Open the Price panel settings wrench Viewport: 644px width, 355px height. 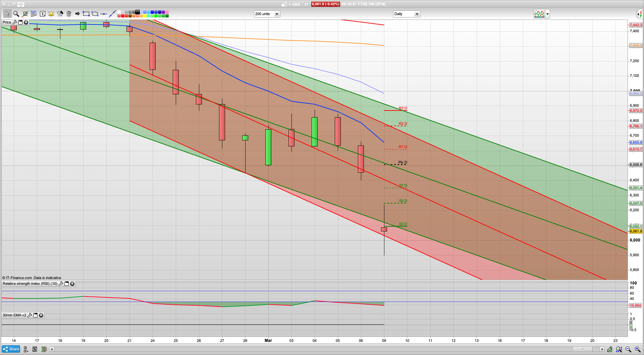pyautogui.click(x=14, y=23)
